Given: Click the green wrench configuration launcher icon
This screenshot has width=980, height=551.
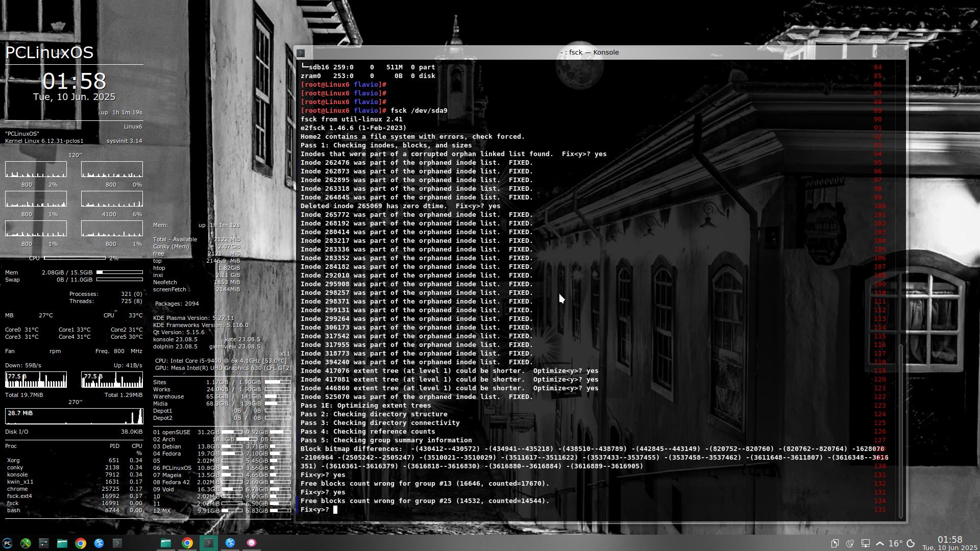Looking at the screenshot, I should click(x=26, y=543).
